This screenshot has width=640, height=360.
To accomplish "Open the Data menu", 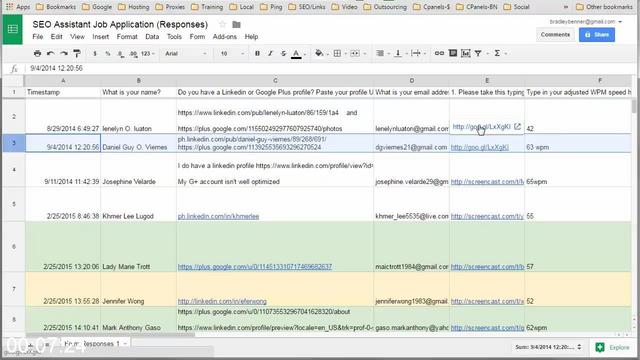I will (x=152, y=37).
